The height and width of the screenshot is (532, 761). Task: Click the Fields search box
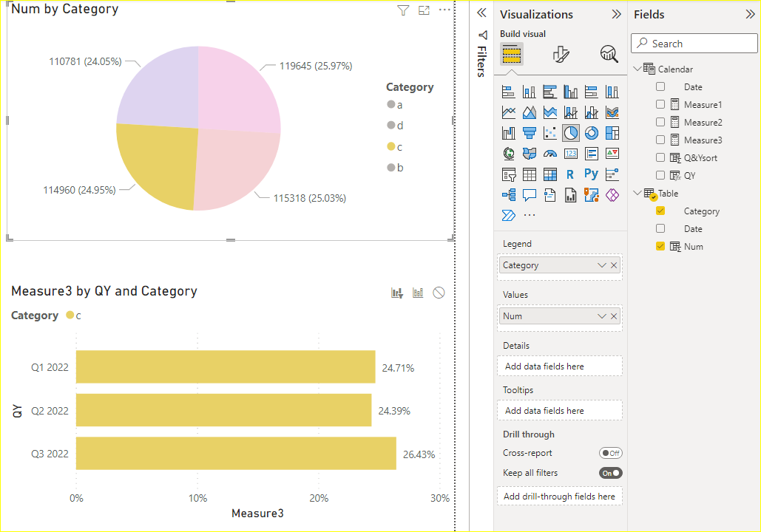point(694,43)
